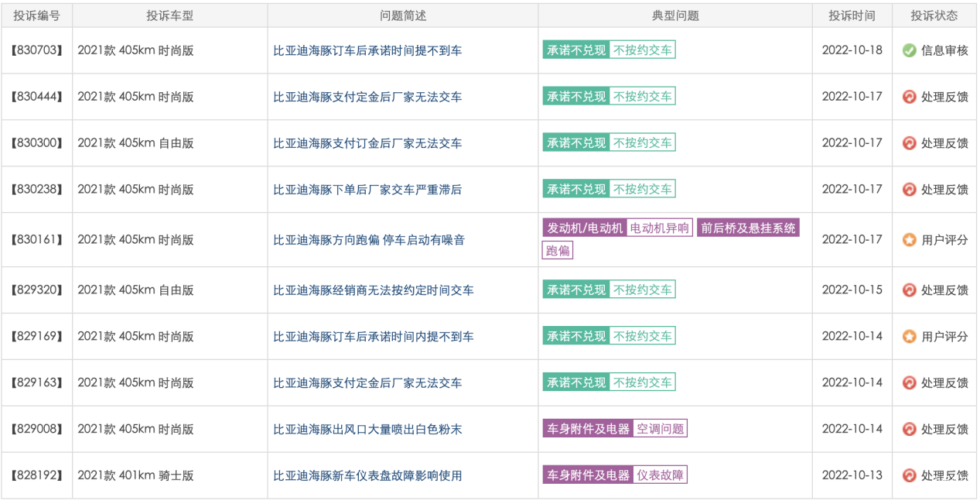
Task: Click the orange star icon for complaint 830161
Action: [x=910, y=240]
